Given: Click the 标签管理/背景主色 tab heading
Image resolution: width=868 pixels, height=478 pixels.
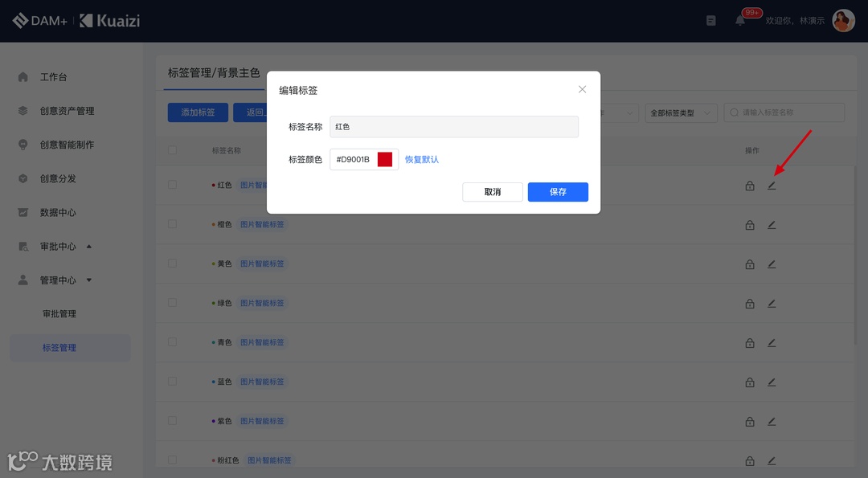Looking at the screenshot, I should (x=214, y=73).
